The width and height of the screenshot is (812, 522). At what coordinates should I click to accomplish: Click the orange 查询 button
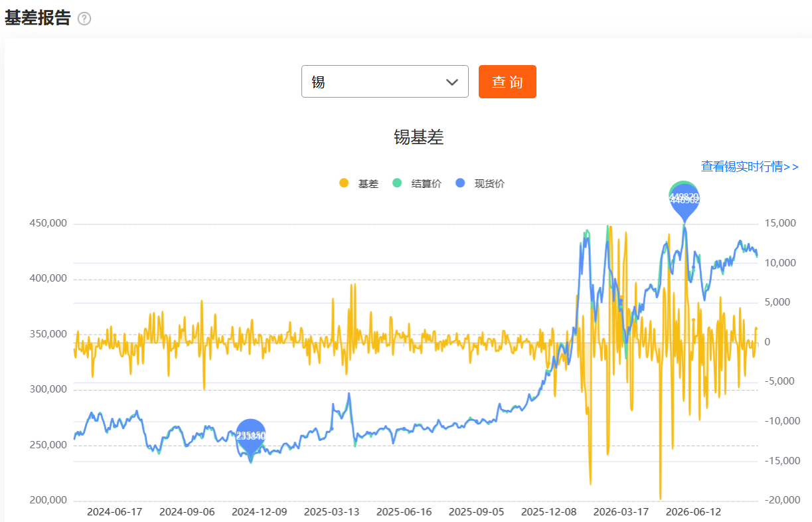click(x=507, y=82)
